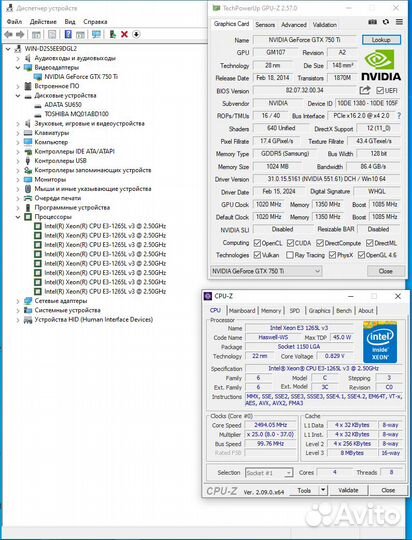Select NVIDIA GeForce GTX 750 Ti tree item
412x540 pixels.
[x=81, y=77]
